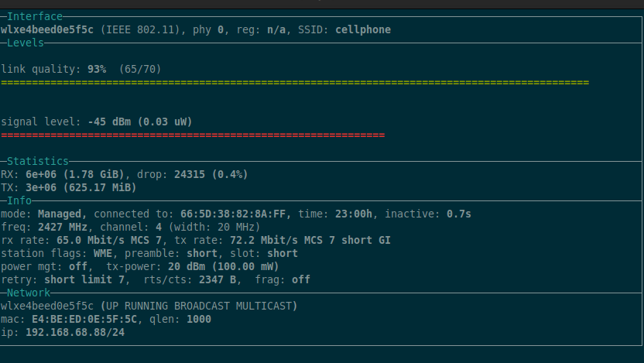Select the TX 3e+06 packet count
Viewport: 644px width, 363px height.
41,187
